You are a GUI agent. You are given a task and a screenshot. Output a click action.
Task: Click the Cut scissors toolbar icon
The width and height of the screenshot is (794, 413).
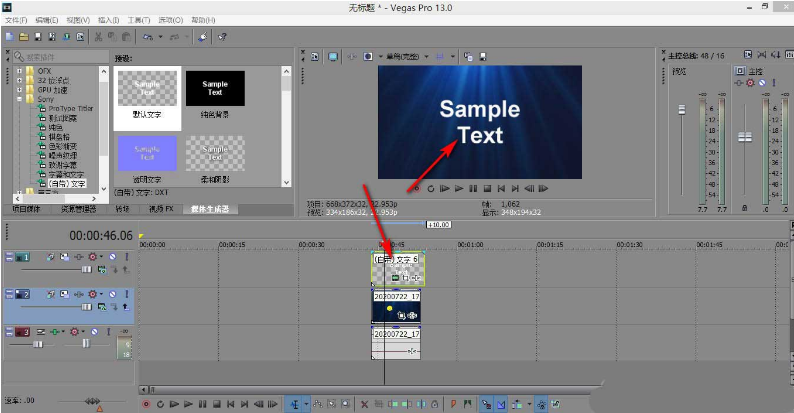pyautogui.click(x=98, y=36)
